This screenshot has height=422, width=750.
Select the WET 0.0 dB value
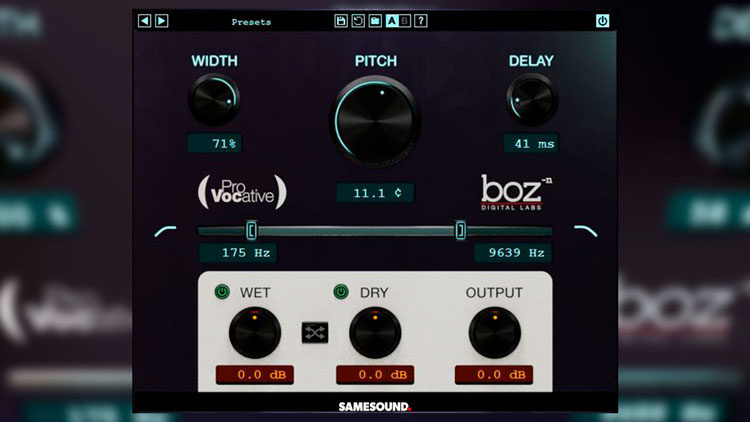tap(254, 375)
